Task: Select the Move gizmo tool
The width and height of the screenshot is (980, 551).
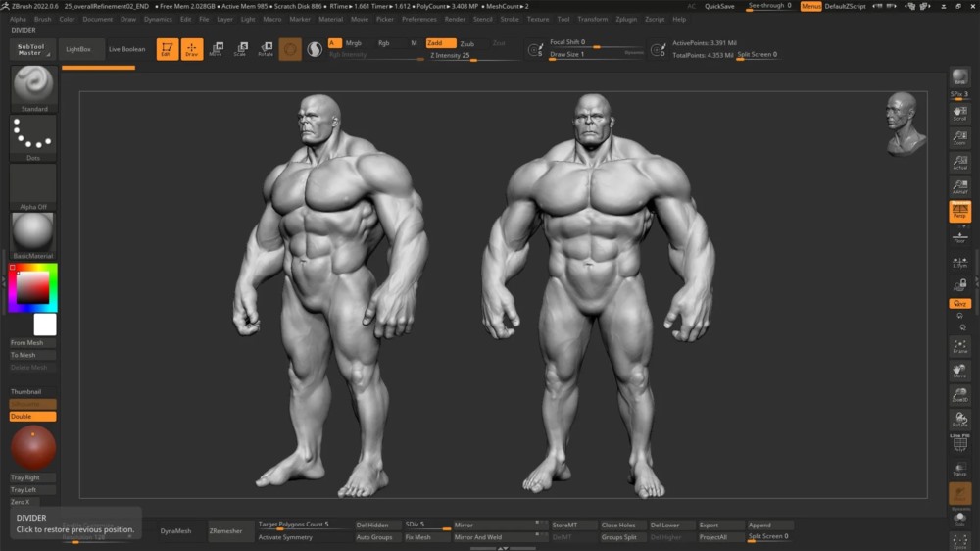Action: point(217,49)
